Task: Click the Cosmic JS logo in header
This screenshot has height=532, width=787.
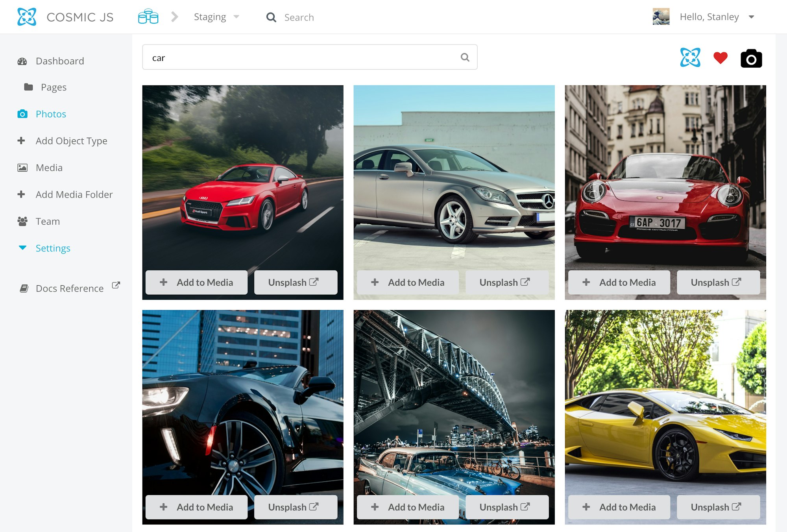Action: tap(27, 17)
